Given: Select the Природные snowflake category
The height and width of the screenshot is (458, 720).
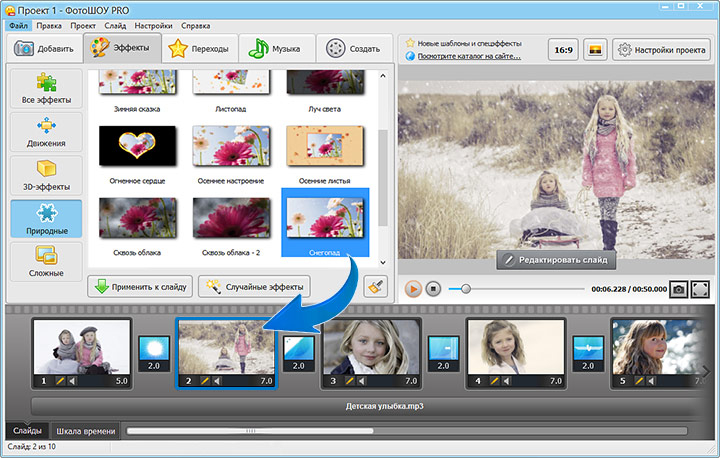Looking at the screenshot, I should [46, 219].
